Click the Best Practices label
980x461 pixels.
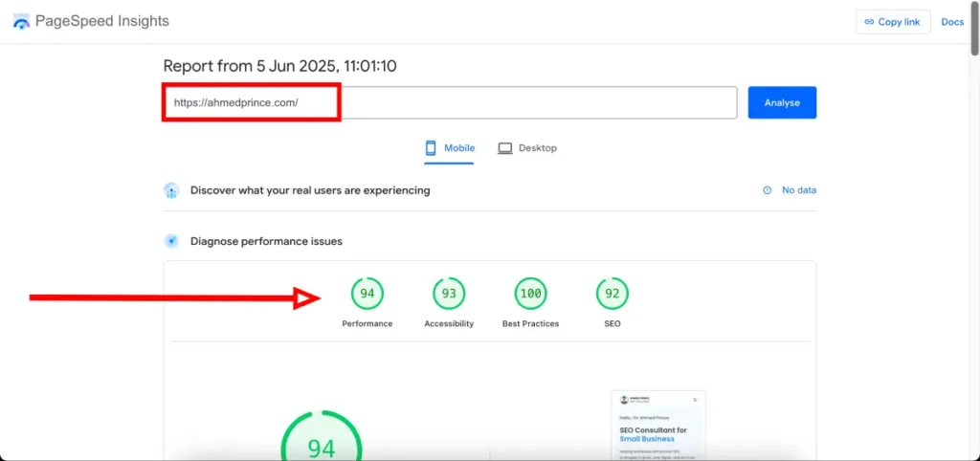pyautogui.click(x=530, y=323)
